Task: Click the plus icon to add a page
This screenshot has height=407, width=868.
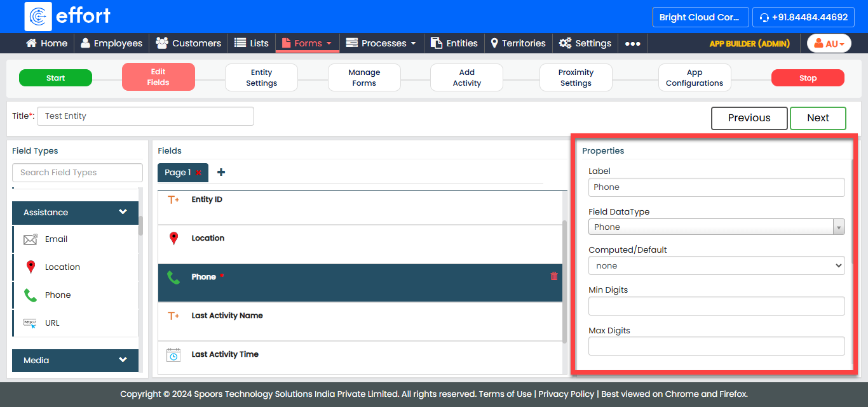Action: 221,172
